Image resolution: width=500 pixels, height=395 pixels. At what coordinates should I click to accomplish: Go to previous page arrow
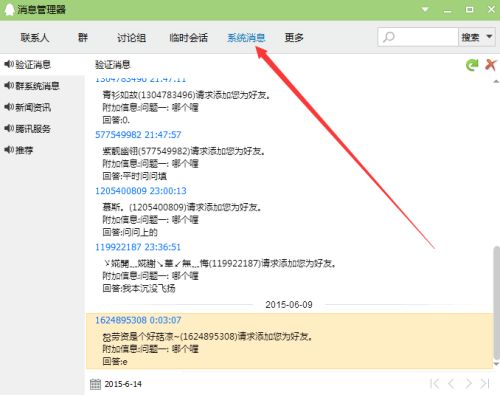tap(451, 384)
